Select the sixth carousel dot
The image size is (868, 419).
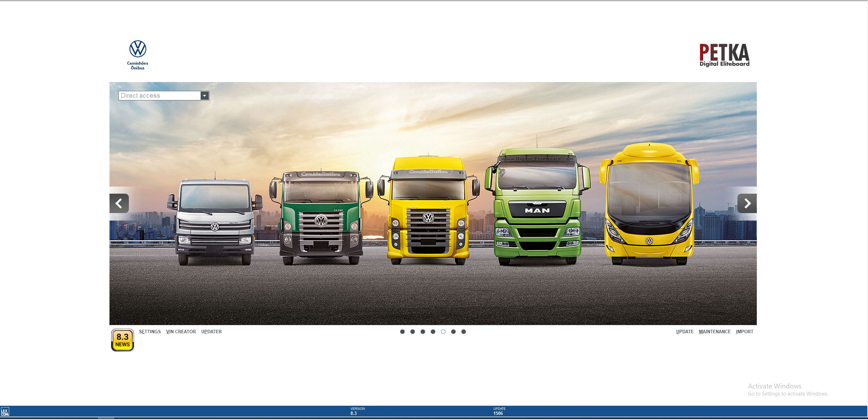pyautogui.click(x=453, y=332)
